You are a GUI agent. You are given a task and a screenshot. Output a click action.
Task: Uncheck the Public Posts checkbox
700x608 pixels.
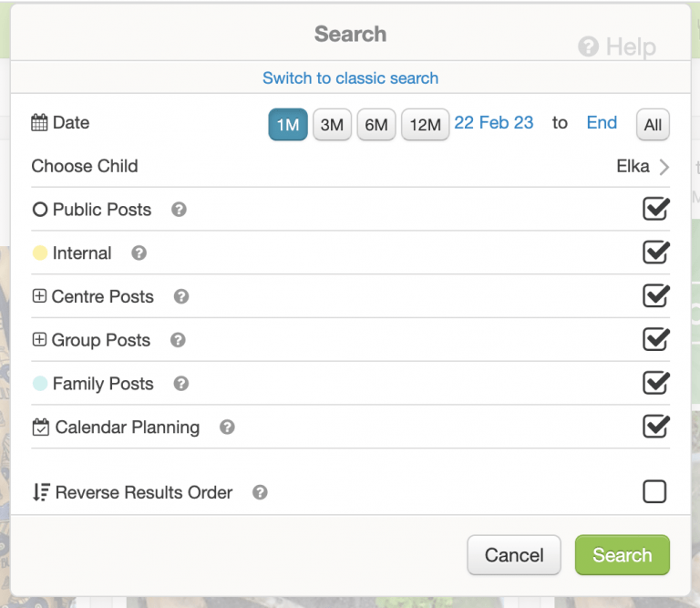coord(655,209)
